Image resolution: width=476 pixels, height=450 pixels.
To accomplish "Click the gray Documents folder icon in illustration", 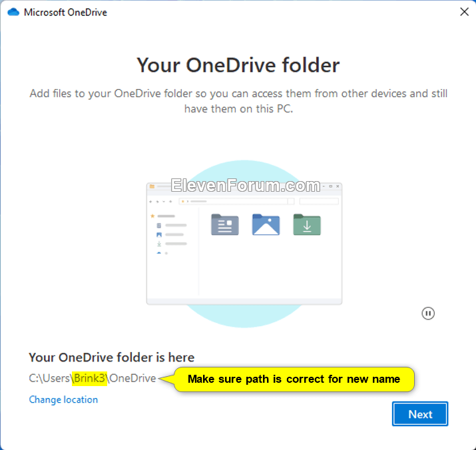I will coord(224,224).
